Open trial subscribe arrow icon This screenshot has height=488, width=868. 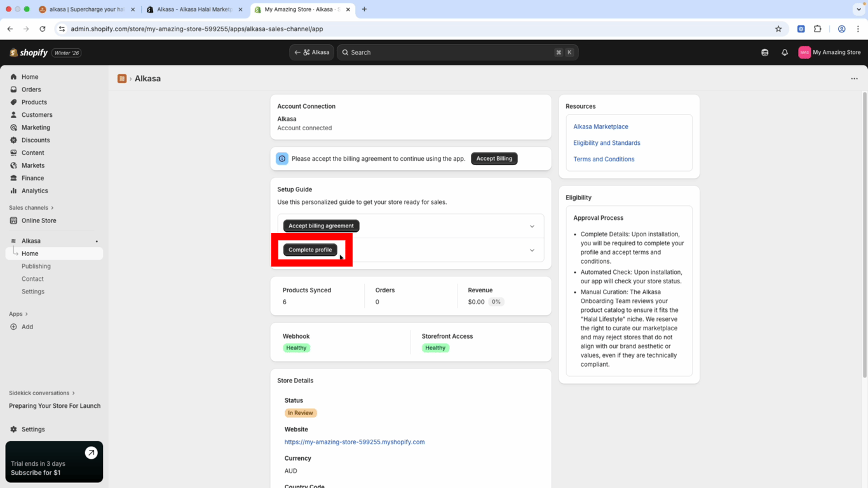click(91, 452)
